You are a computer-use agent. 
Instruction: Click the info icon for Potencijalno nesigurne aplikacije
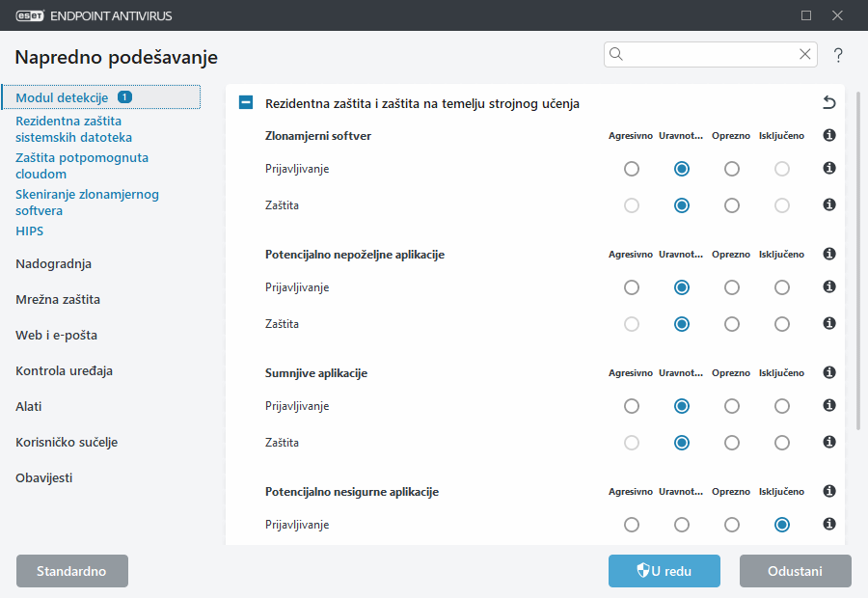click(828, 491)
